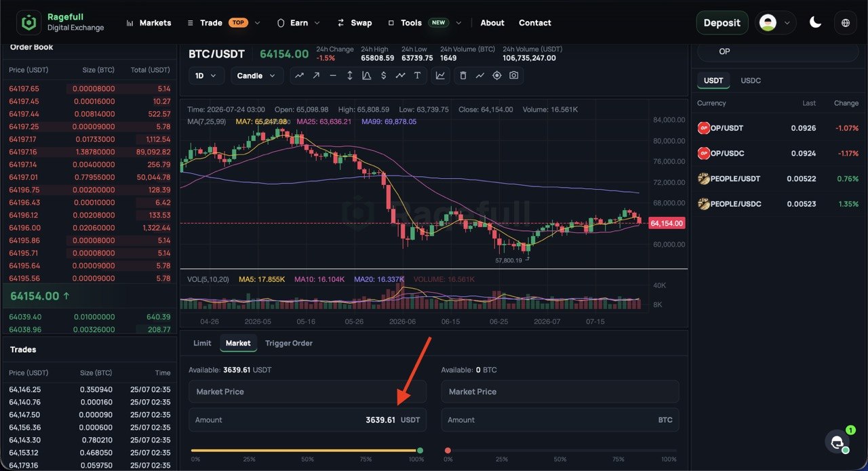
Task: Select the dollar price tool
Action: pyautogui.click(x=384, y=76)
